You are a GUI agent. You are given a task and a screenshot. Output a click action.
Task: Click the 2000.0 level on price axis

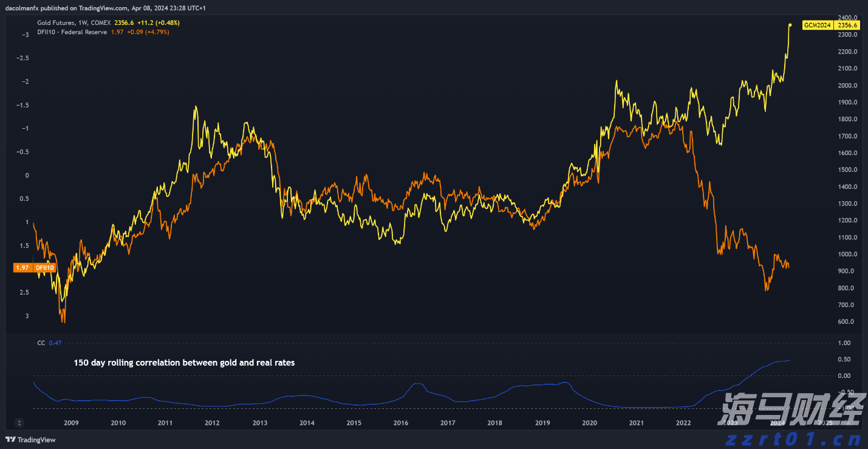847,86
